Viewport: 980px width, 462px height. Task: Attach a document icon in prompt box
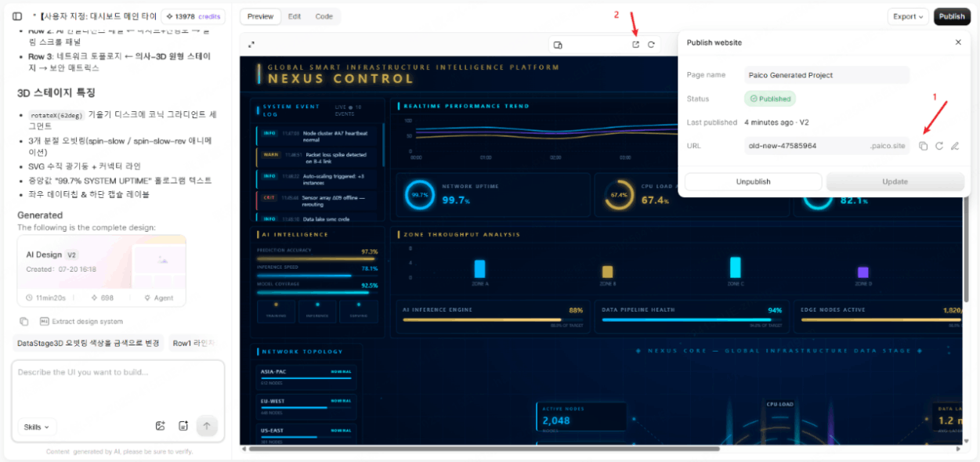(x=183, y=426)
